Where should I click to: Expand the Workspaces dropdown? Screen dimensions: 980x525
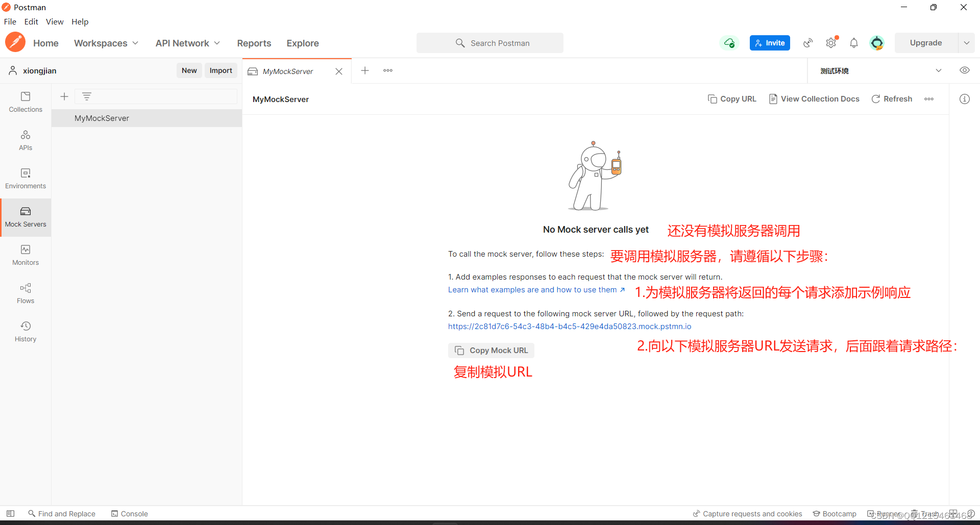point(106,43)
